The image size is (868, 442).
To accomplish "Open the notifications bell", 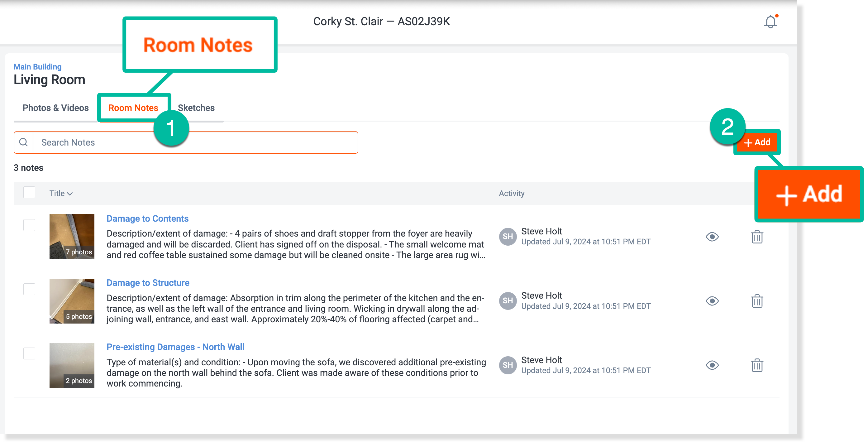I will click(x=770, y=22).
